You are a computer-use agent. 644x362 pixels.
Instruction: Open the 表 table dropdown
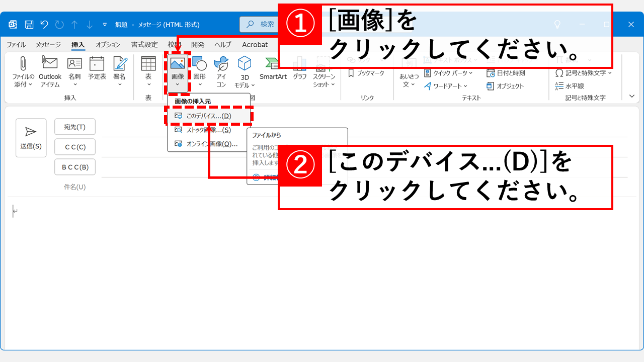(x=148, y=84)
